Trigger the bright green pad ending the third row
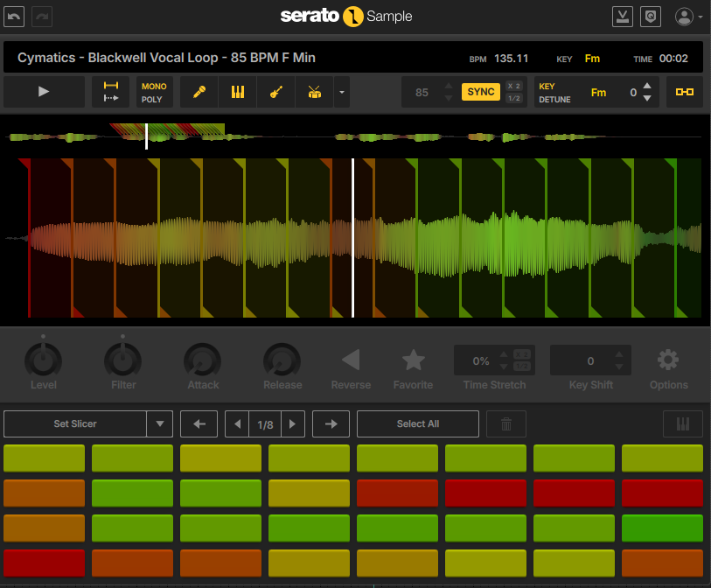711x588 pixels. [x=662, y=528]
